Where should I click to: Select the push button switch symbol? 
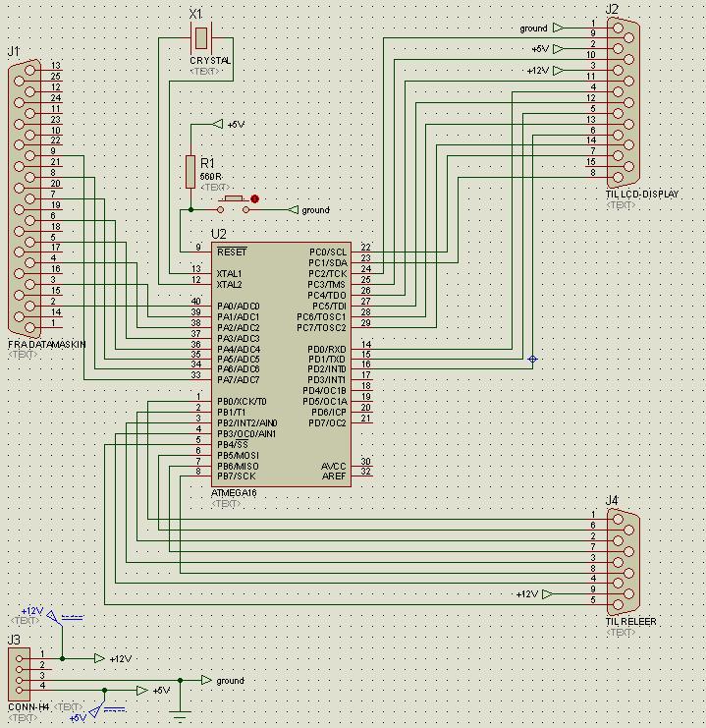233,204
